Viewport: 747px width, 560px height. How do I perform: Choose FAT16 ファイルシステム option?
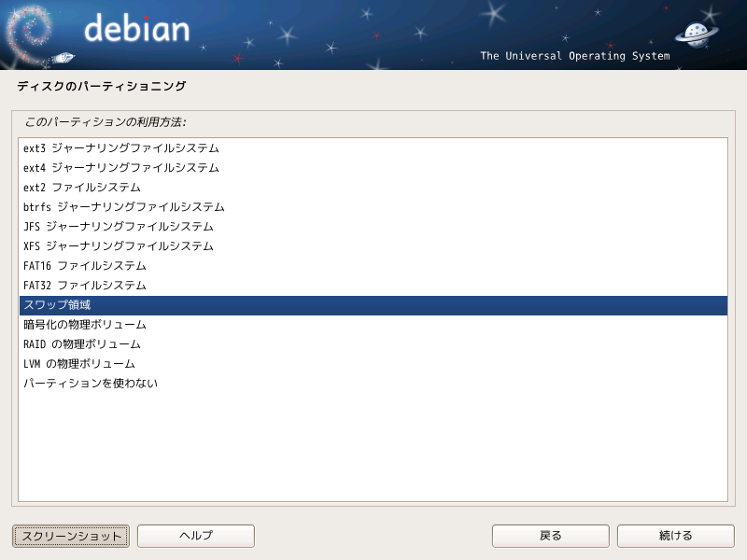pyautogui.click(x=373, y=266)
